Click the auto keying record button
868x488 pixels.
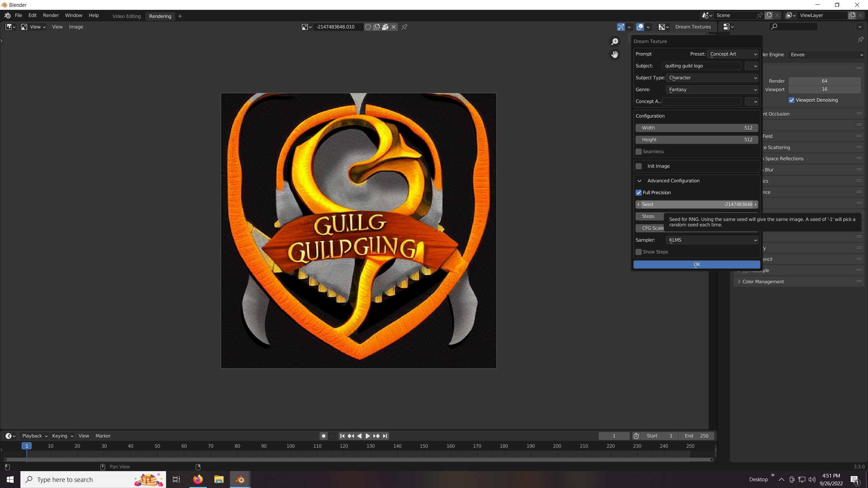click(323, 436)
